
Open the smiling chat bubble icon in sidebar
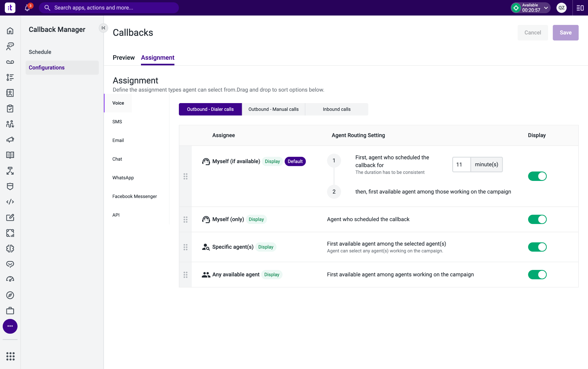pyautogui.click(x=10, y=264)
